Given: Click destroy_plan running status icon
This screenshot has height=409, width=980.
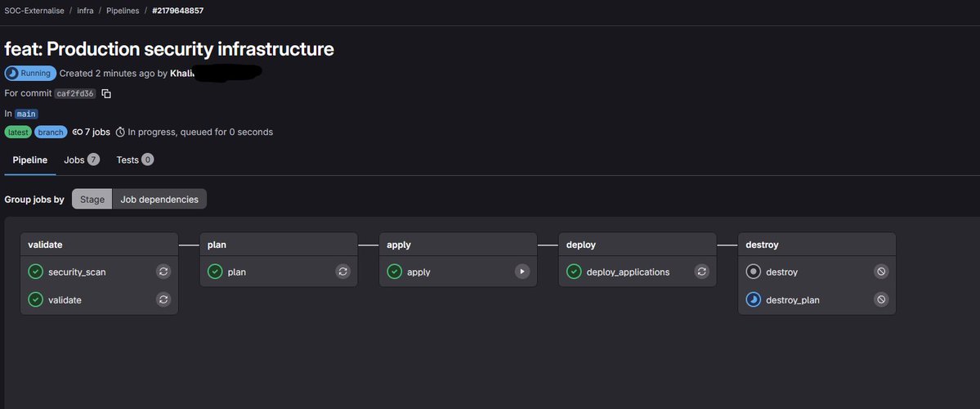Looking at the screenshot, I should (x=753, y=300).
